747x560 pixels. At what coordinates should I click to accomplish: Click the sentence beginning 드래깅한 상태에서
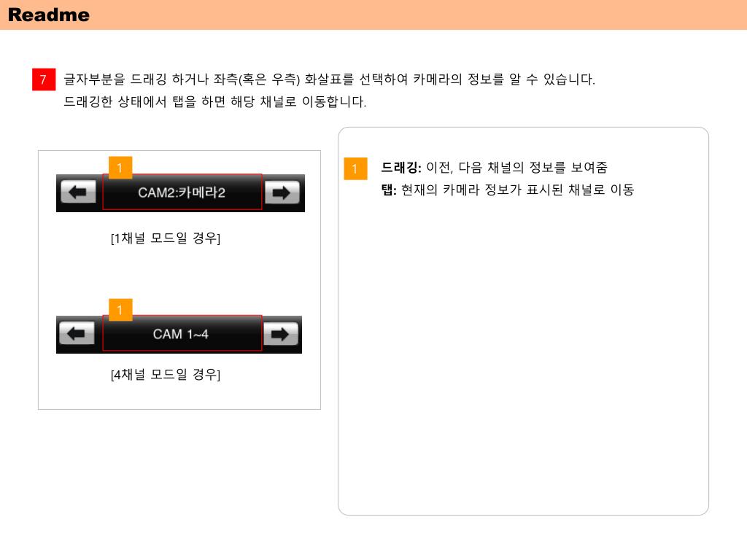[215, 101]
